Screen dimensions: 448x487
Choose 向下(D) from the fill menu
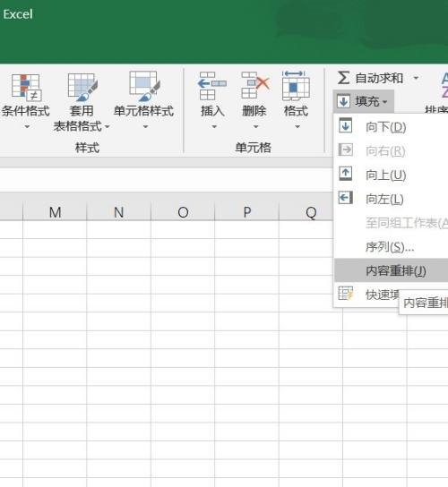[391, 127]
